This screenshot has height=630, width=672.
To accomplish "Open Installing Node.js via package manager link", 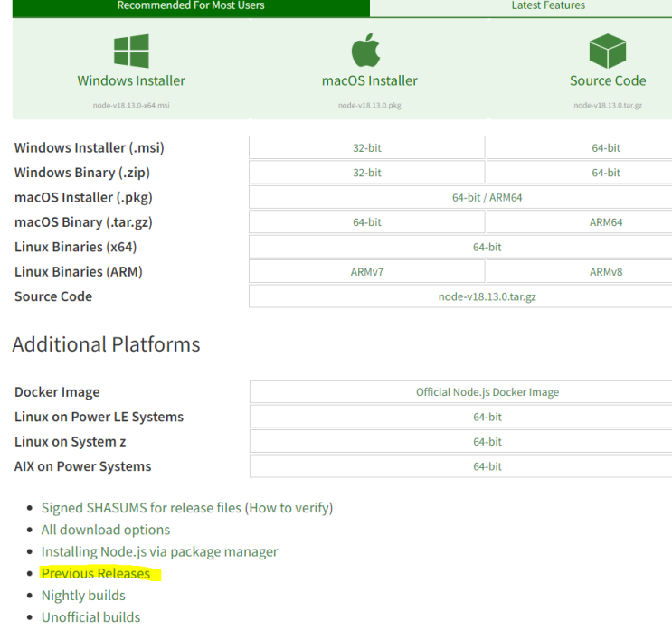I will click(x=159, y=552).
